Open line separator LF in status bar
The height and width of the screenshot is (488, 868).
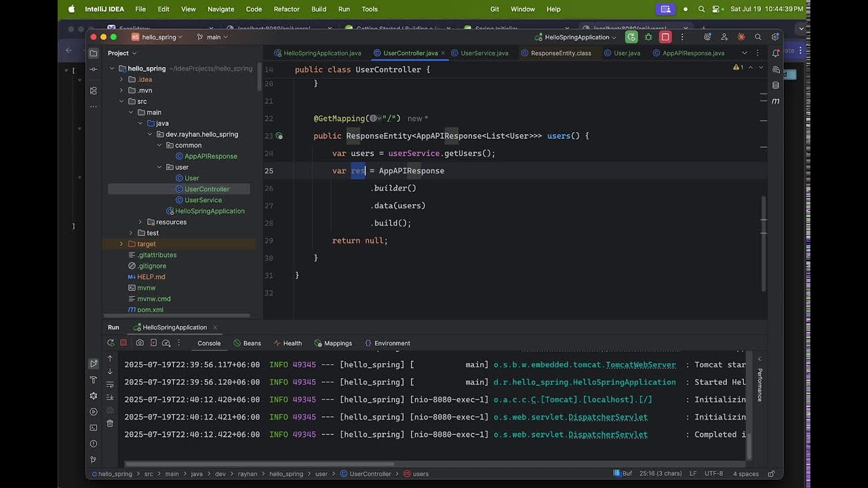(693, 474)
